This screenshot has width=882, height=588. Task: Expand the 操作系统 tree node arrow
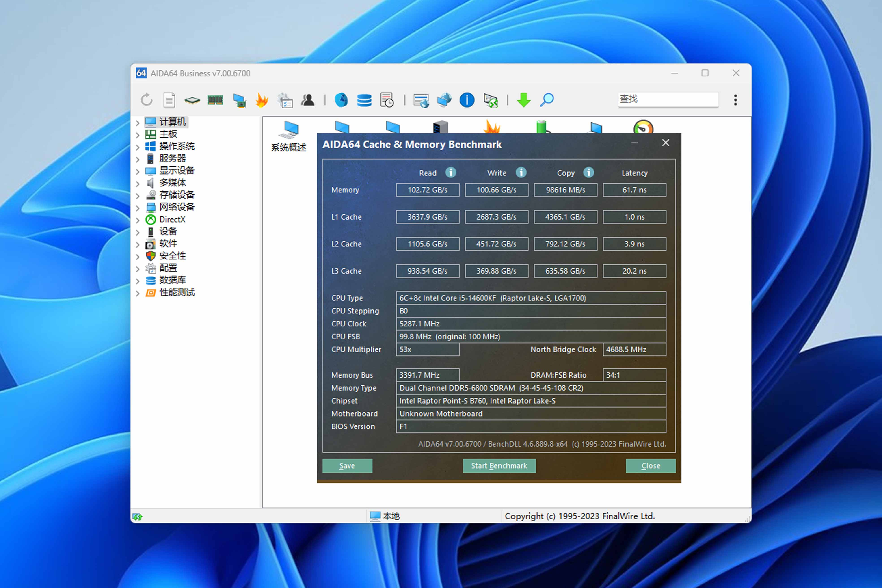pos(138,147)
